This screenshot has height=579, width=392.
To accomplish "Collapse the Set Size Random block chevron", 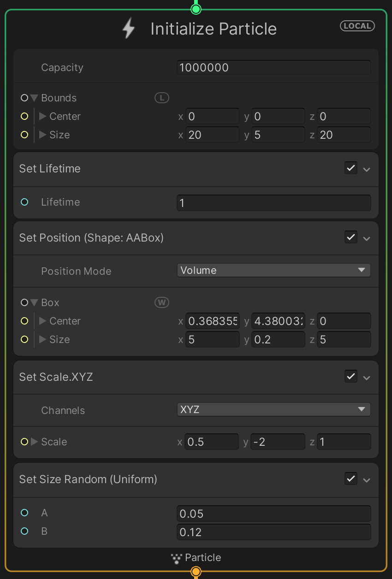I will (x=367, y=480).
